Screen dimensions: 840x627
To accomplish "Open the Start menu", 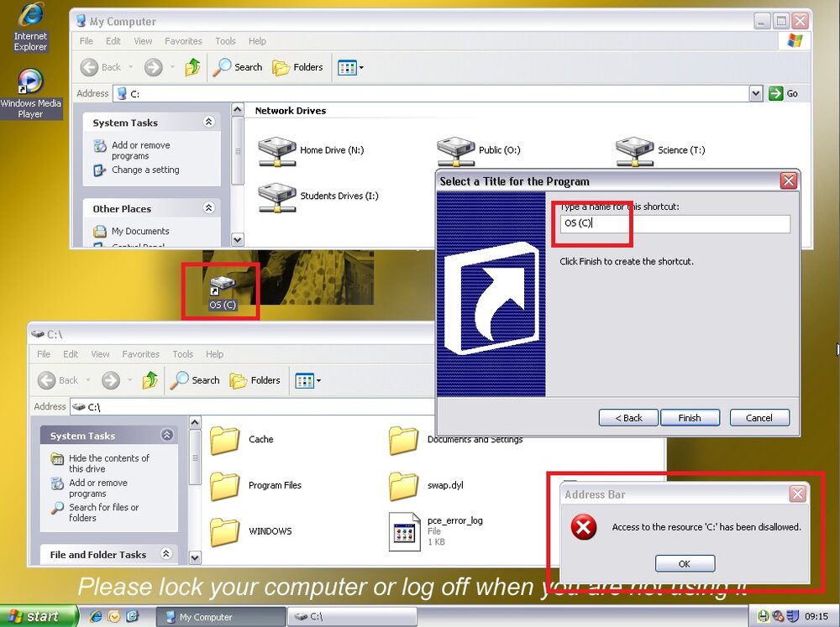I will pyautogui.click(x=38, y=616).
